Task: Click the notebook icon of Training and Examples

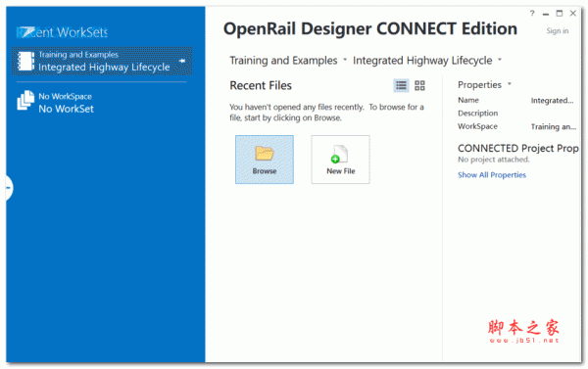Action: click(x=25, y=61)
